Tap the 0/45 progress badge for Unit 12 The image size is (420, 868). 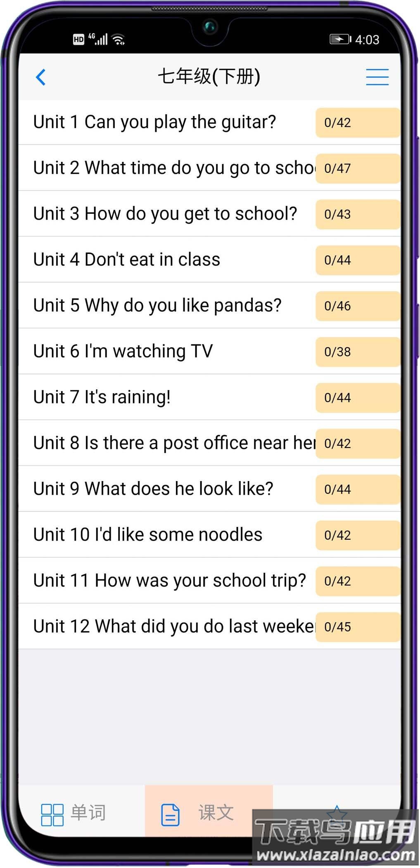pyautogui.click(x=357, y=627)
